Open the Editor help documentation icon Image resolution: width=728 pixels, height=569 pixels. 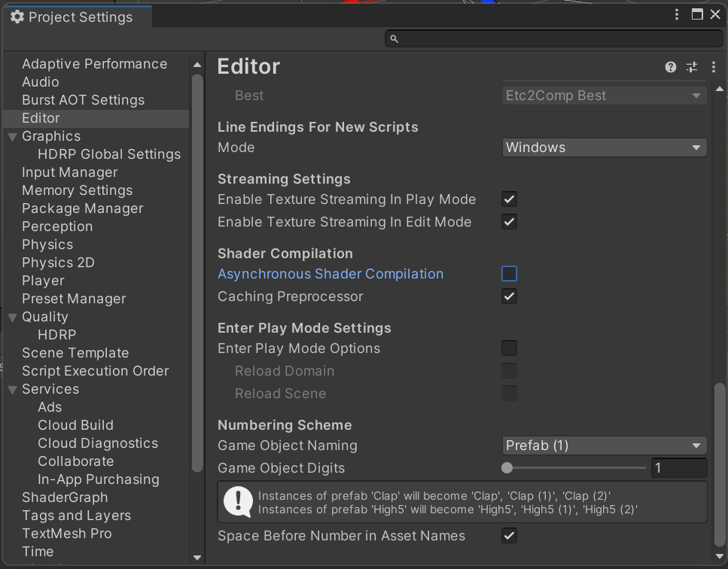671,67
